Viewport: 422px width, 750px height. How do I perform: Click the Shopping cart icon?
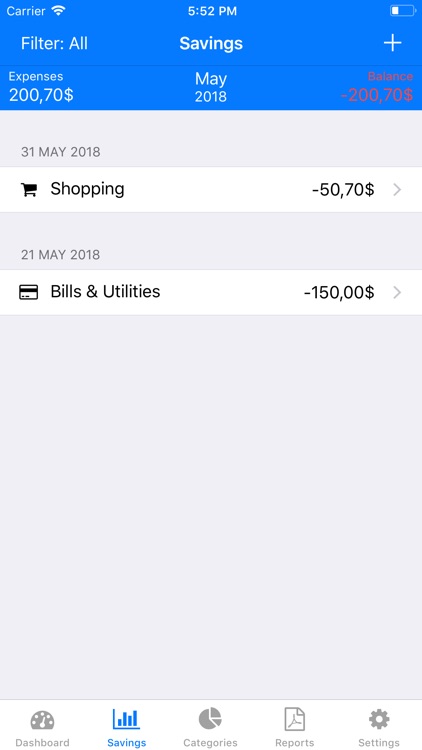pyautogui.click(x=29, y=190)
